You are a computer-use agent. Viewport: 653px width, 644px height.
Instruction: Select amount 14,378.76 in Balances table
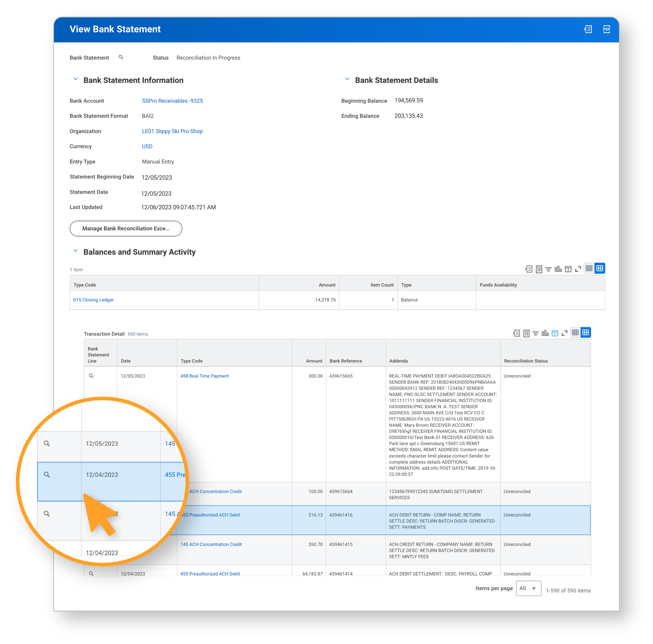pos(325,300)
